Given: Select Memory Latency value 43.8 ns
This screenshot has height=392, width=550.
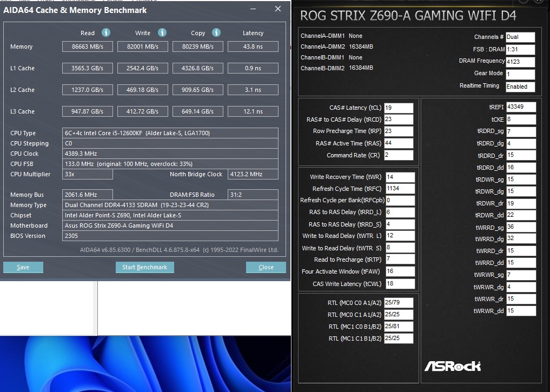Looking at the screenshot, I should (253, 46).
